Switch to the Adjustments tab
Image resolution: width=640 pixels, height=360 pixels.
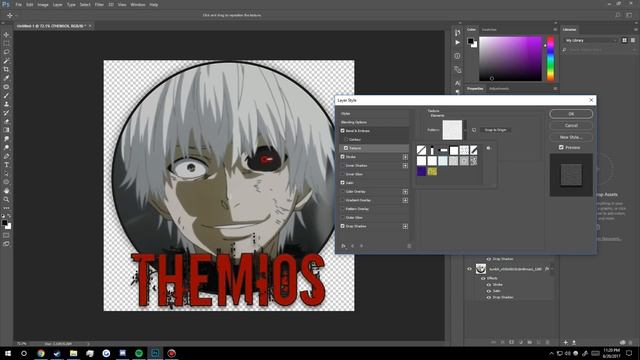click(499, 89)
